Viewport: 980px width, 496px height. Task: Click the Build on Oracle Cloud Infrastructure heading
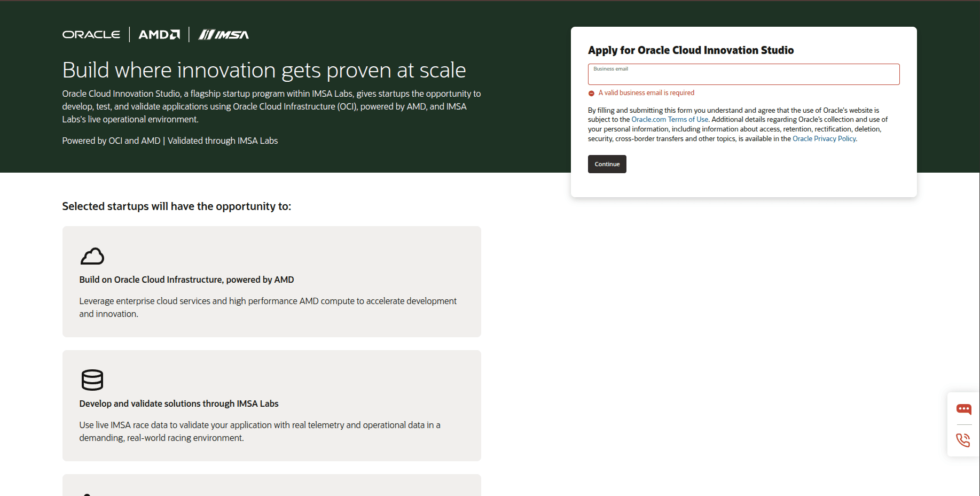[x=186, y=280]
